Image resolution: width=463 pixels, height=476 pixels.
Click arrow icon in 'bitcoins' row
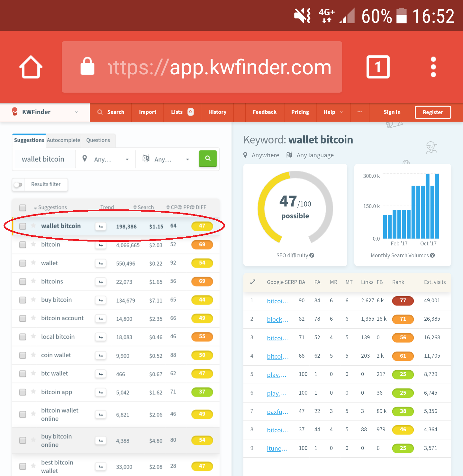click(101, 282)
